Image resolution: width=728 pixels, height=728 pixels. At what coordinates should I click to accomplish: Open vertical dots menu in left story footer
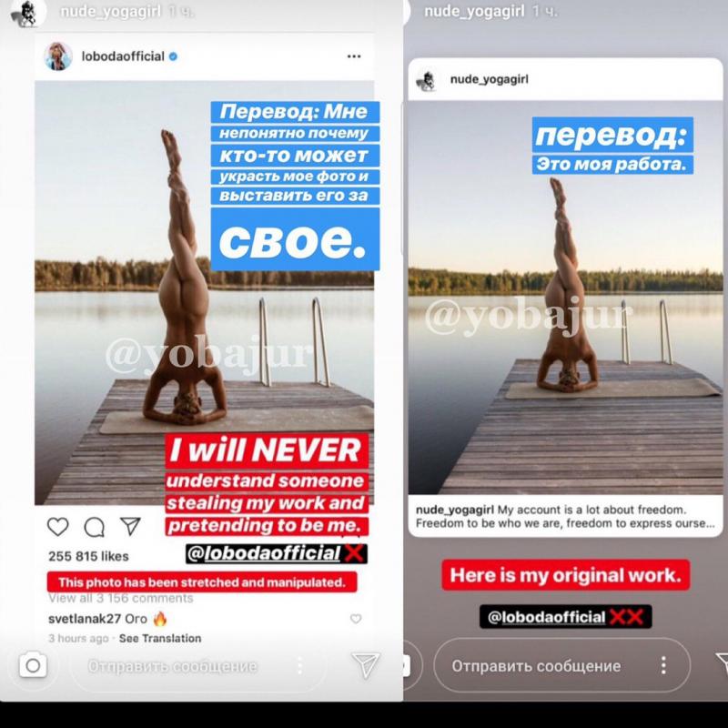(x=300, y=665)
